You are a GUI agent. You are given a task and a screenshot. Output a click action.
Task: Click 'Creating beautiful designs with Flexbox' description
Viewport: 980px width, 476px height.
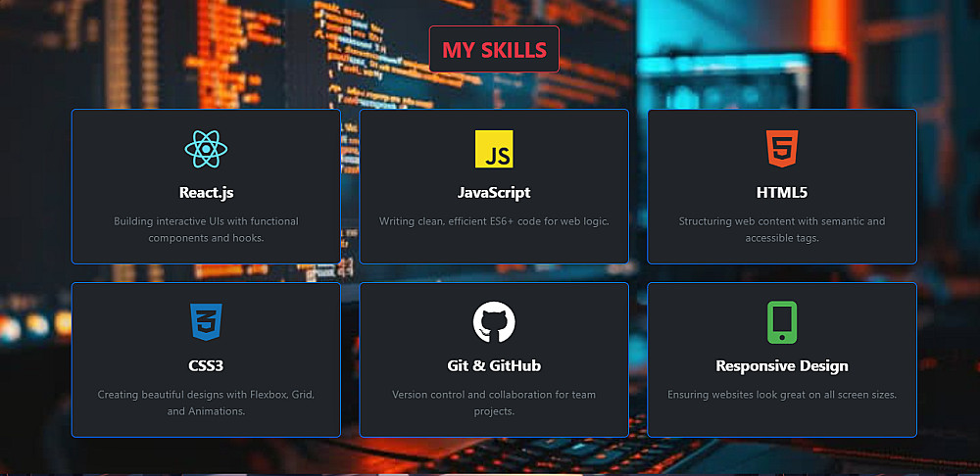pos(206,403)
